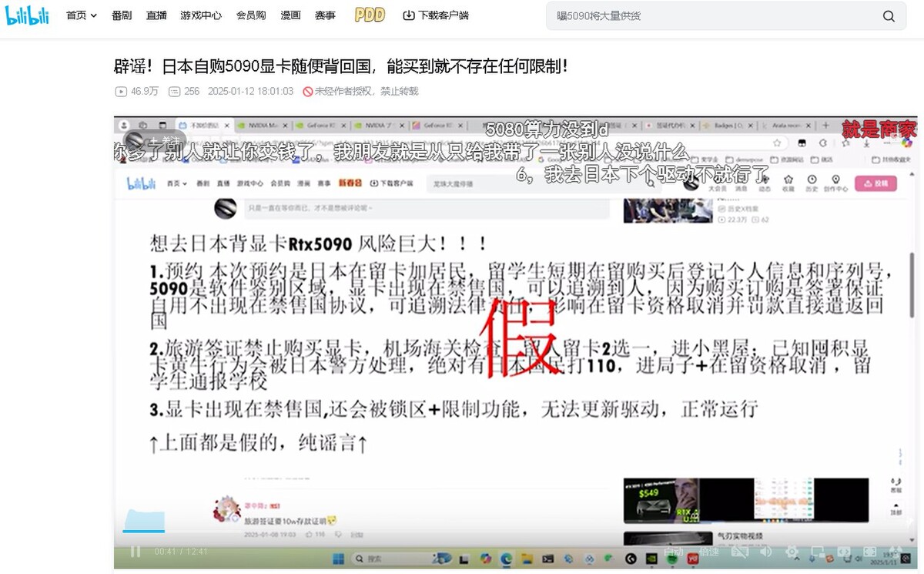Viewport: 924px width, 574px height.
Task: Open the 倍速 playback speed menu
Action: (709, 552)
